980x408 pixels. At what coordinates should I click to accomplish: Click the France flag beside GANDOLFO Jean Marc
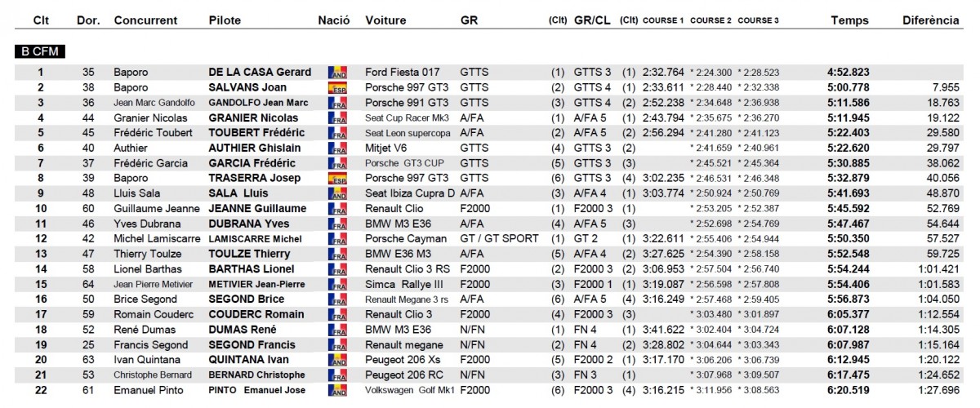tap(336, 103)
